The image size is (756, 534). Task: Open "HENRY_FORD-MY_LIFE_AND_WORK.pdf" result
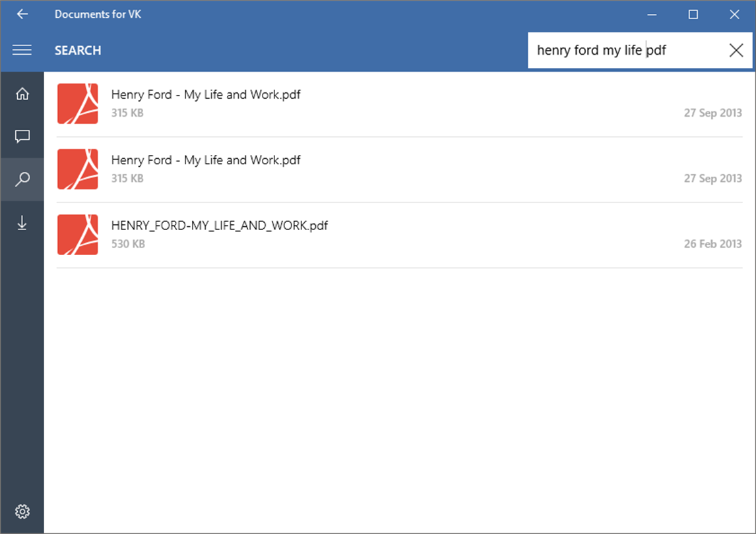point(219,225)
